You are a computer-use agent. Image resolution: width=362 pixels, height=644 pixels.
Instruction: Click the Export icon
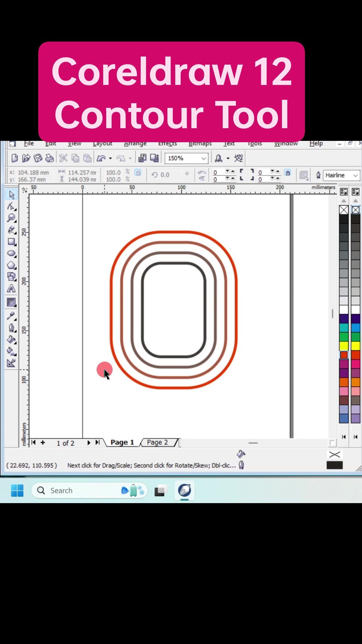coord(155,158)
